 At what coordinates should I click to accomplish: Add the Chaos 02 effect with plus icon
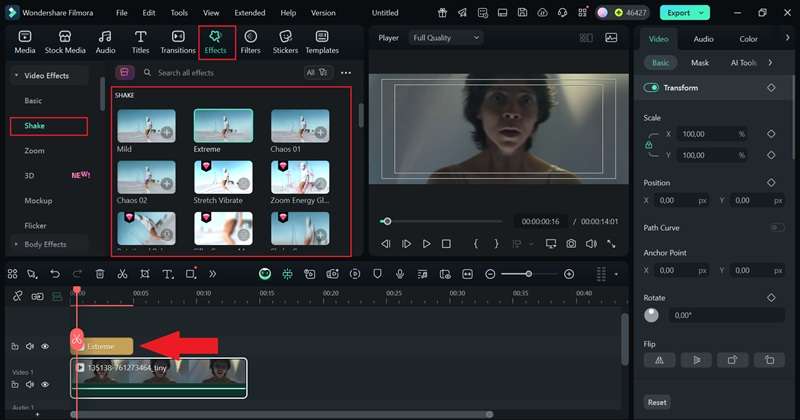167,184
